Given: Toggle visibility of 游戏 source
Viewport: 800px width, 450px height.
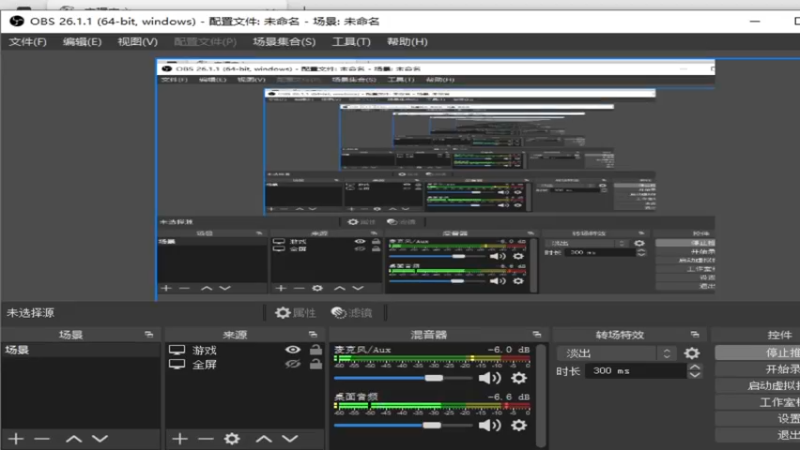Looking at the screenshot, I should click(293, 349).
